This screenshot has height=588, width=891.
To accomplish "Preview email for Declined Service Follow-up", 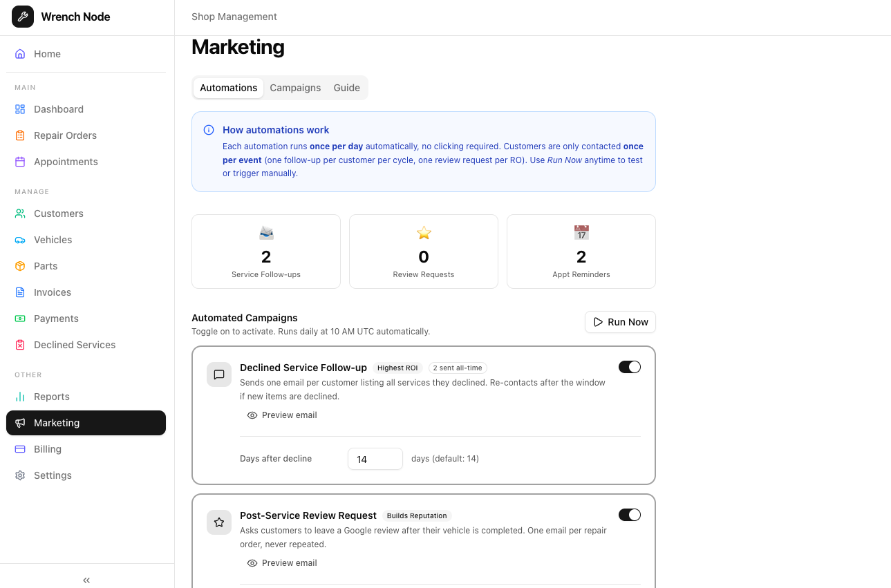I will (x=282, y=415).
